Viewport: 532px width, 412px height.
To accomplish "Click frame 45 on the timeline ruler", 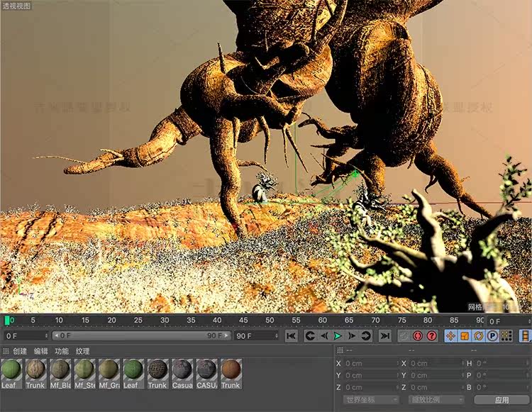I will tap(243, 321).
